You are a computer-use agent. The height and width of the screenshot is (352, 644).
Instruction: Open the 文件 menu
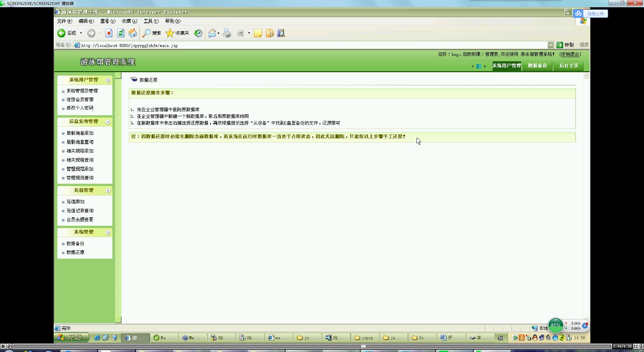click(64, 21)
